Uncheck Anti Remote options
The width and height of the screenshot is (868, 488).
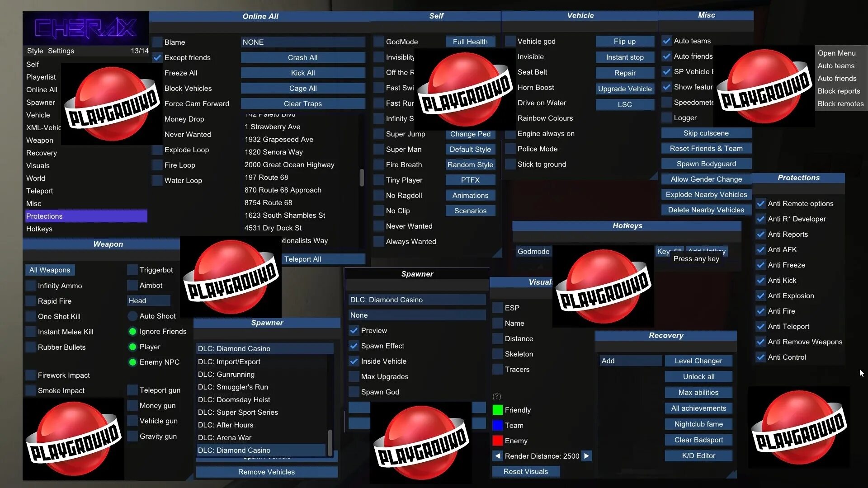pos(761,203)
